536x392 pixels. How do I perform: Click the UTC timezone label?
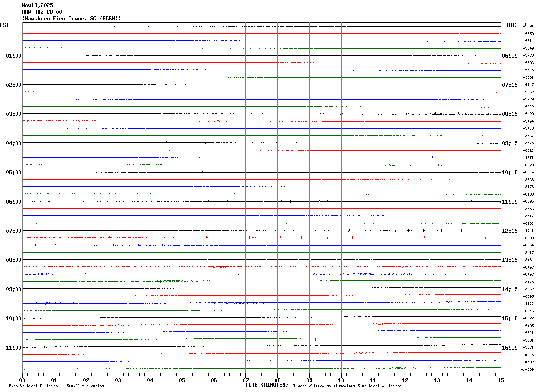click(512, 25)
